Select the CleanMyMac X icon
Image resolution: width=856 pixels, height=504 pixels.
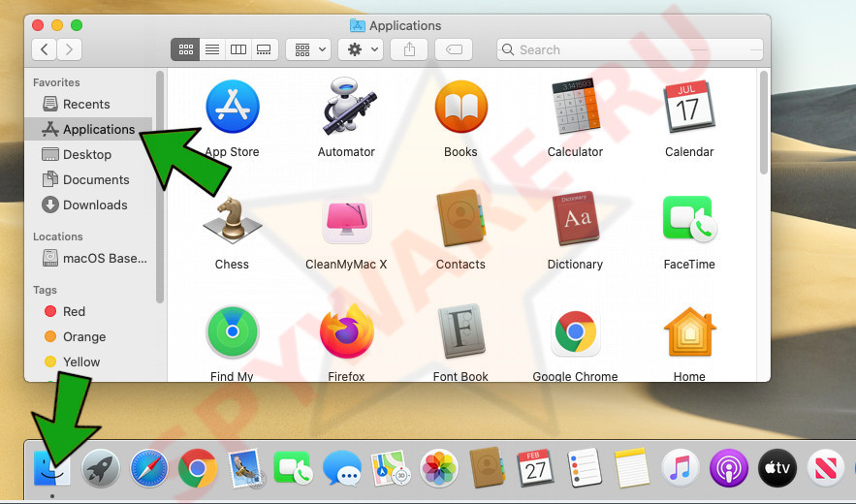(347, 221)
